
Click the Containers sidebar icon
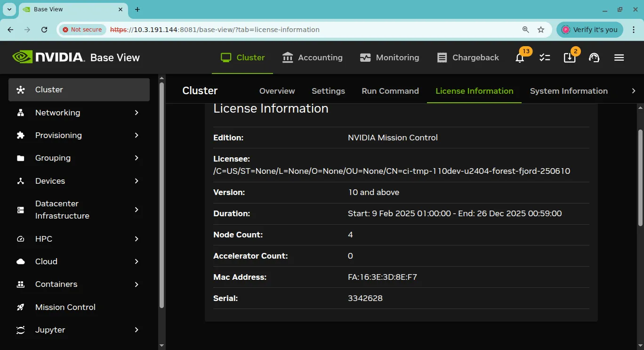point(21,284)
